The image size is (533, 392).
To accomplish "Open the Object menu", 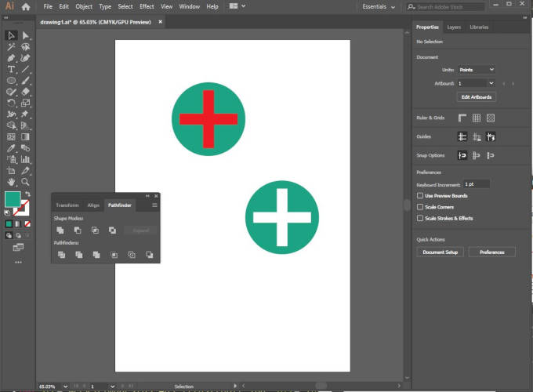I will pos(84,6).
